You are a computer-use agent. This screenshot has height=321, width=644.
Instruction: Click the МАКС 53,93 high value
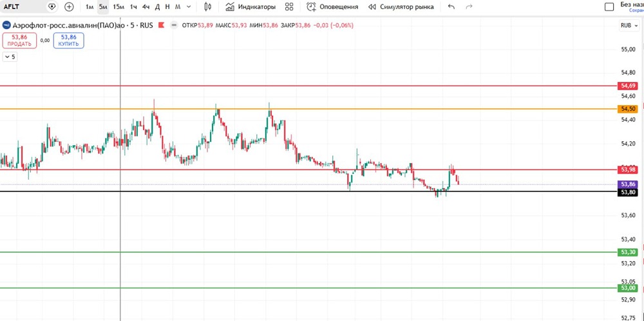pos(231,26)
